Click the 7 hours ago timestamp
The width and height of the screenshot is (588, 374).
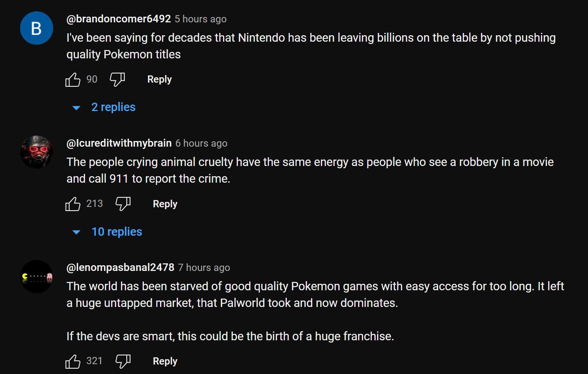coord(204,268)
